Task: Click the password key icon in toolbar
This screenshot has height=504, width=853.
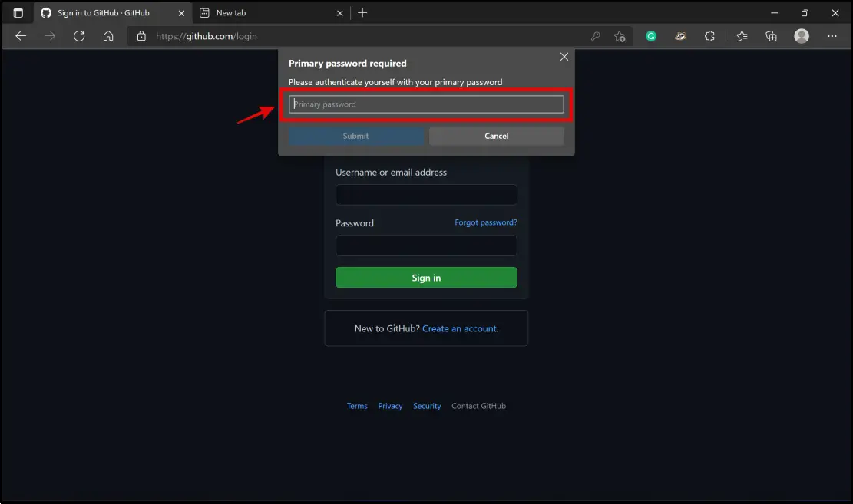Action: click(x=595, y=36)
